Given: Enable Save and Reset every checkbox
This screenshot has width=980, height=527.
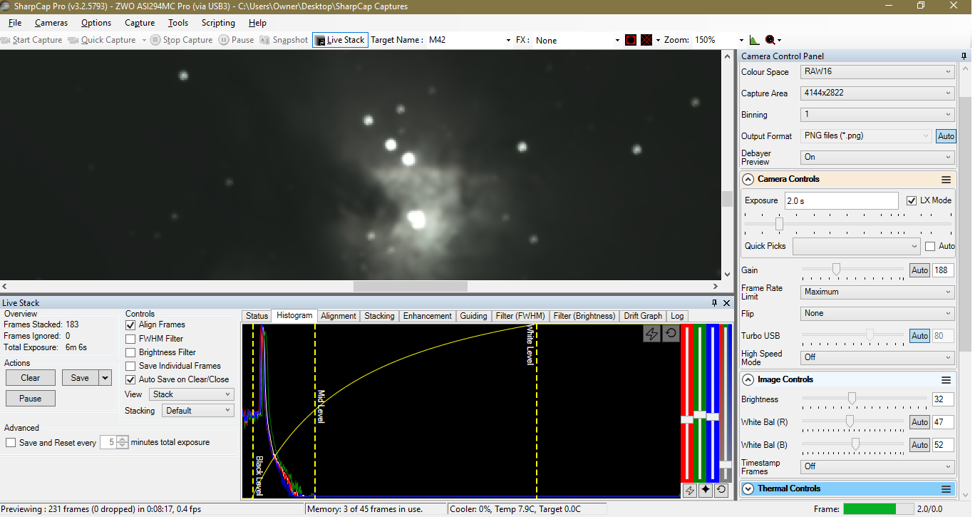Looking at the screenshot, I should 11,443.
